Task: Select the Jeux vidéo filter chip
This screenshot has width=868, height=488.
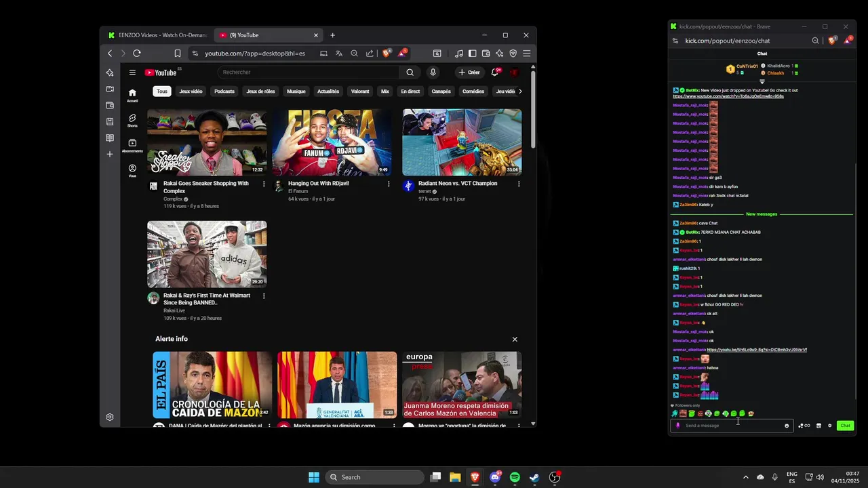Action: pos(191,91)
